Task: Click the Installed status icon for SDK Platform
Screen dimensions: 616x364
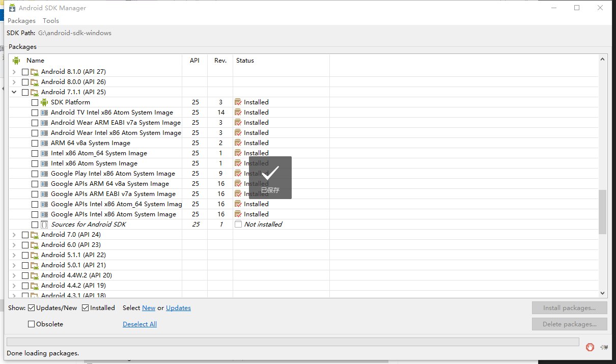Action: (238, 102)
